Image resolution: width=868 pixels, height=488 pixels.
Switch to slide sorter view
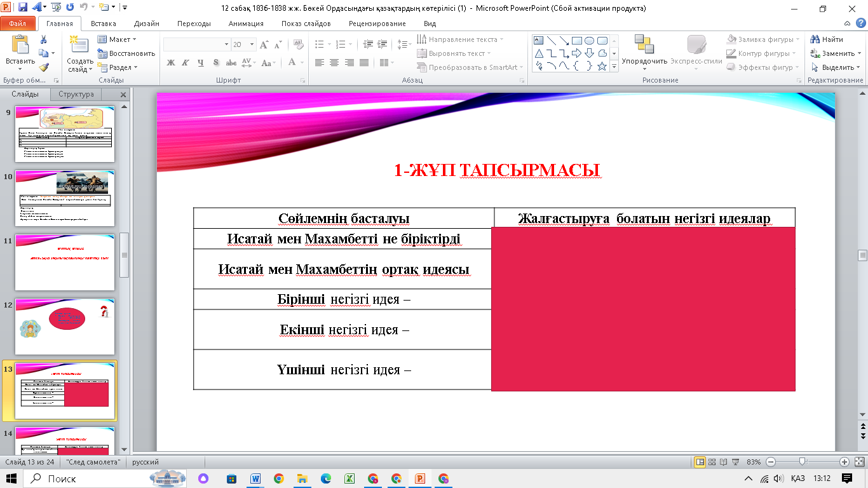pos(711,462)
